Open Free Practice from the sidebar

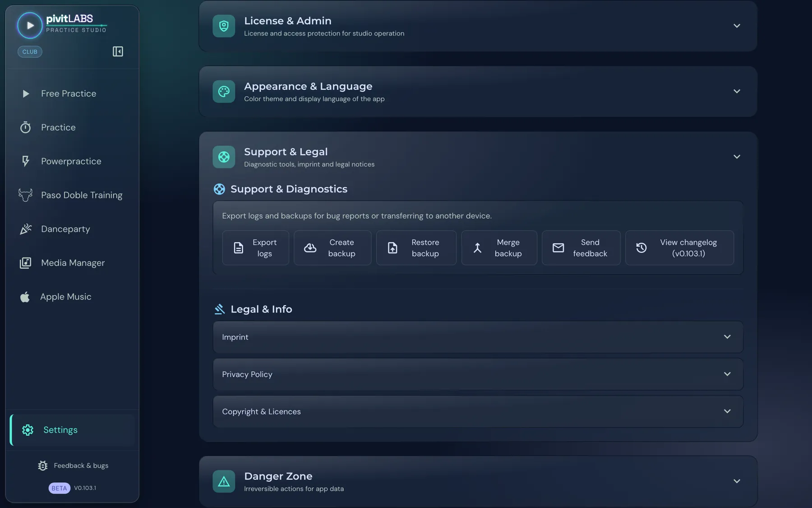[72, 93]
